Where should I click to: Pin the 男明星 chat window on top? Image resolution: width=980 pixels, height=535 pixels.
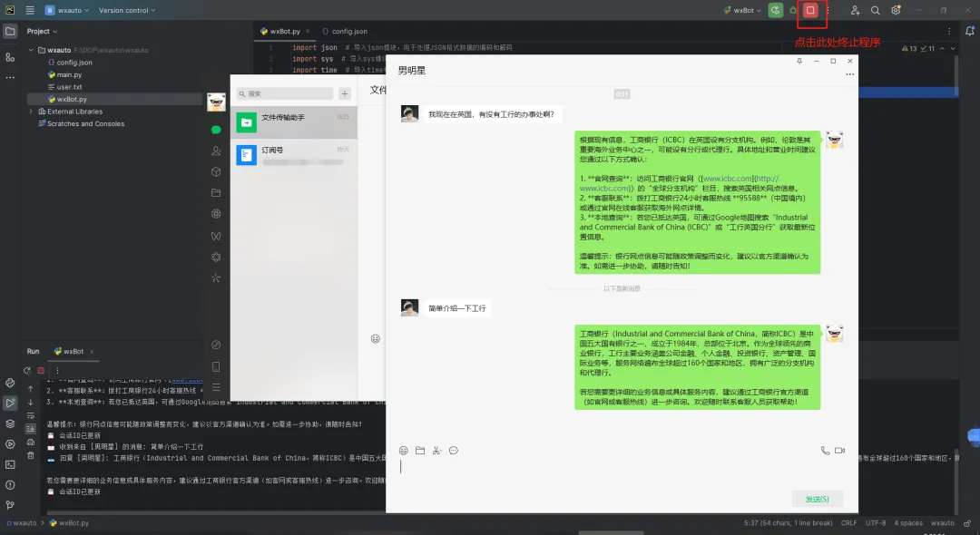coord(799,61)
